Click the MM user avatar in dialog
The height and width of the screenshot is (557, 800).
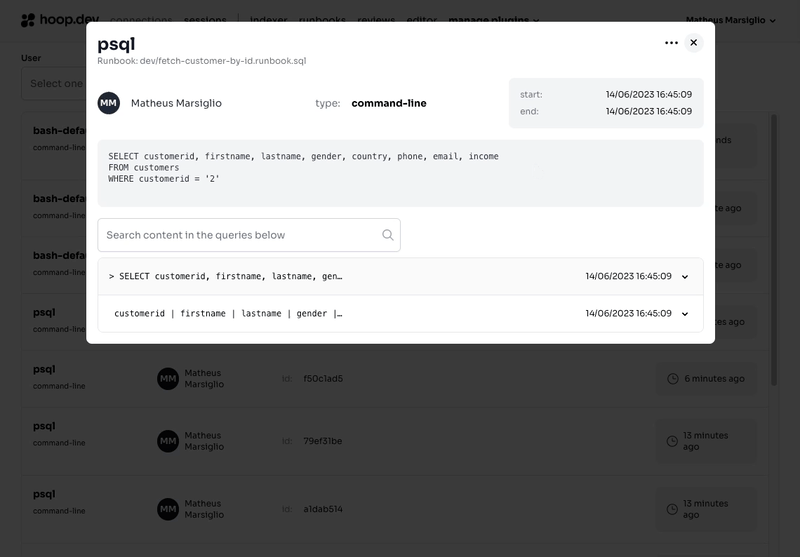[x=109, y=103]
